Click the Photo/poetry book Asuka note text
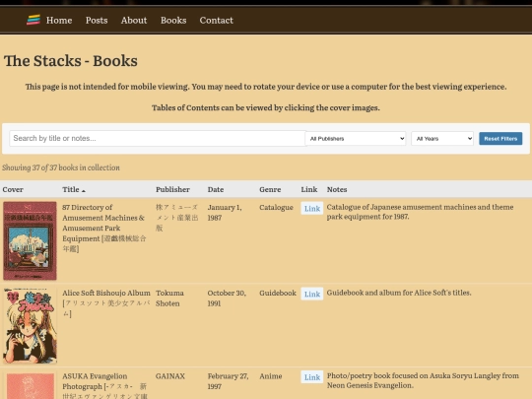This screenshot has height=399, width=532. click(423, 380)
